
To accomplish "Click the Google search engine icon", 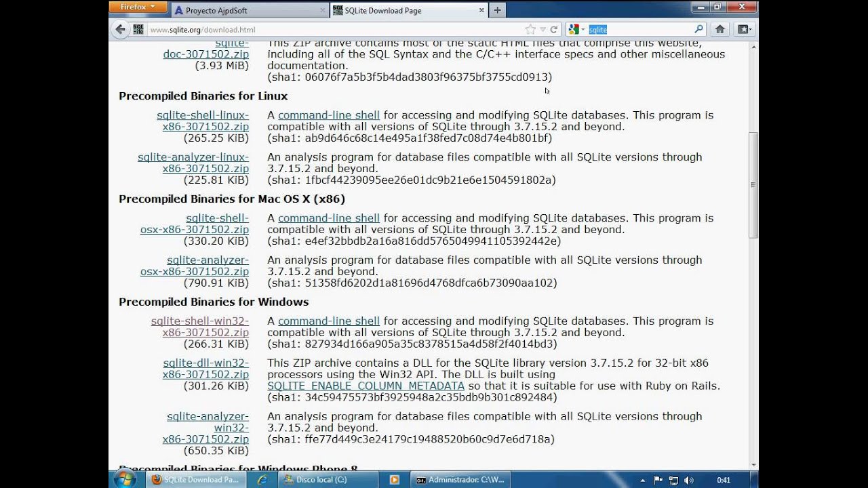I will [574, 29].
